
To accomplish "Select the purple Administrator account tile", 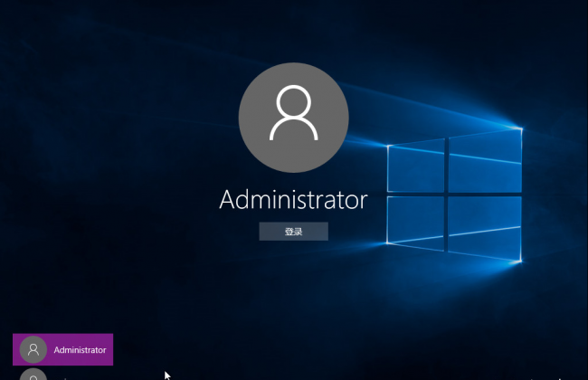I will point(63,349).
